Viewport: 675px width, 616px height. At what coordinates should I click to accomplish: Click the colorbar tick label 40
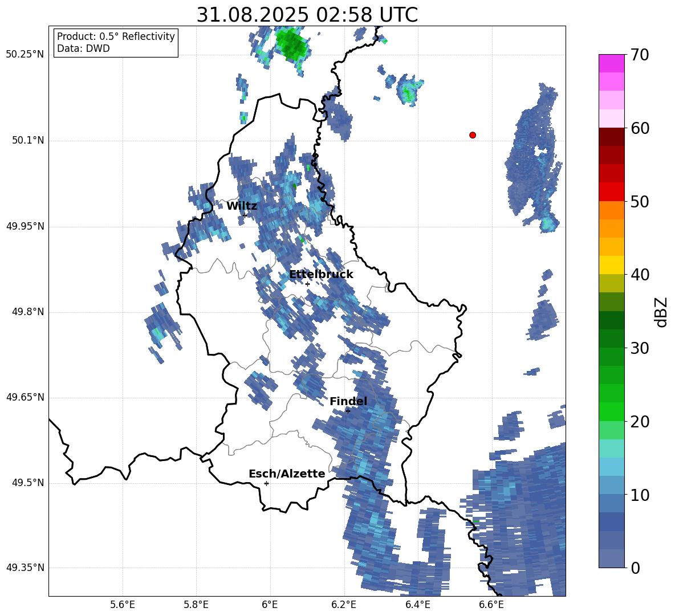640,275
